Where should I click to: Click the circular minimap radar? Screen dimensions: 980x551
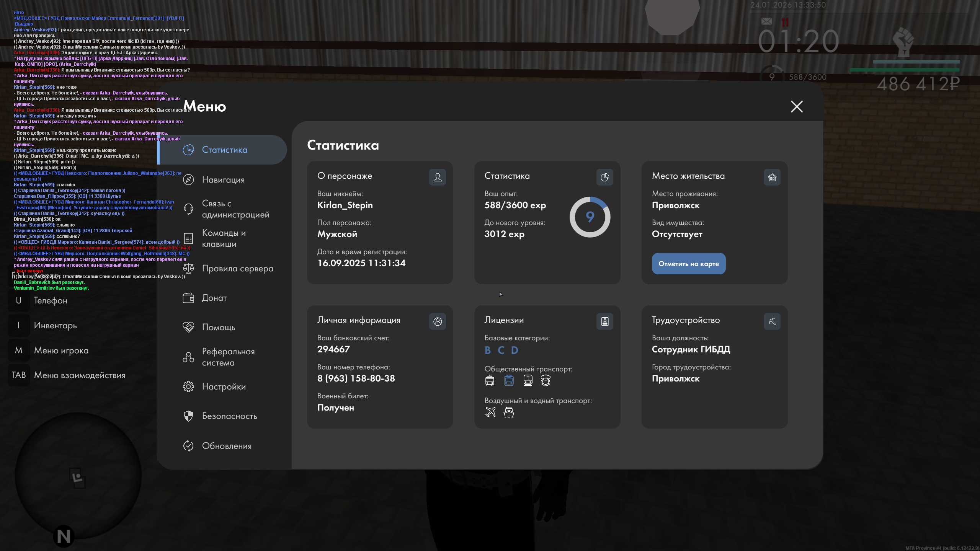pos(78,475)
